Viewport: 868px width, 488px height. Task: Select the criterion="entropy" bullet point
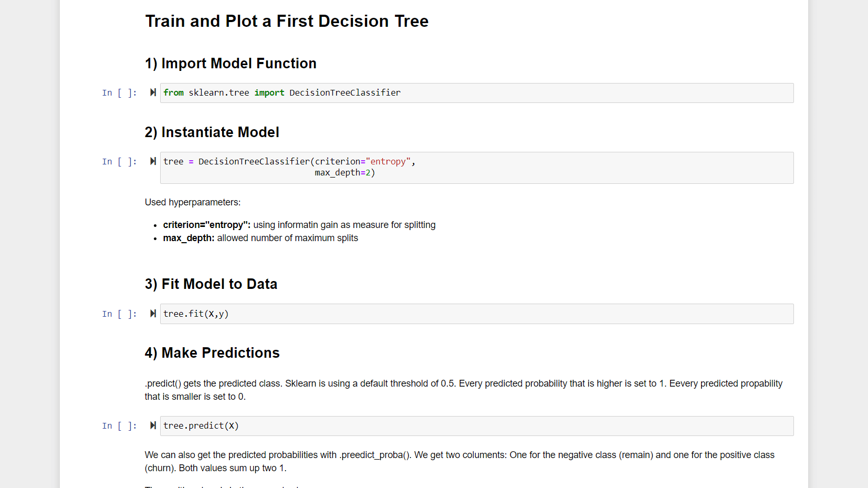[299, 225]
